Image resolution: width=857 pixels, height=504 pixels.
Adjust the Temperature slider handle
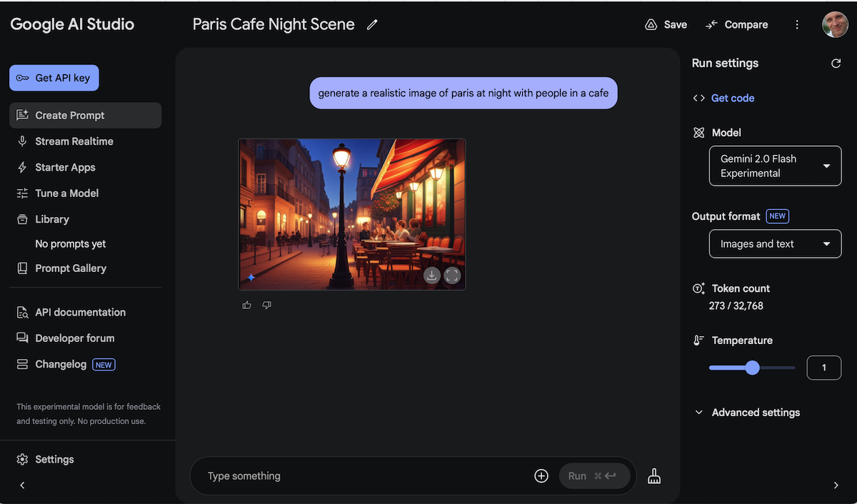[x=752, y=368]
